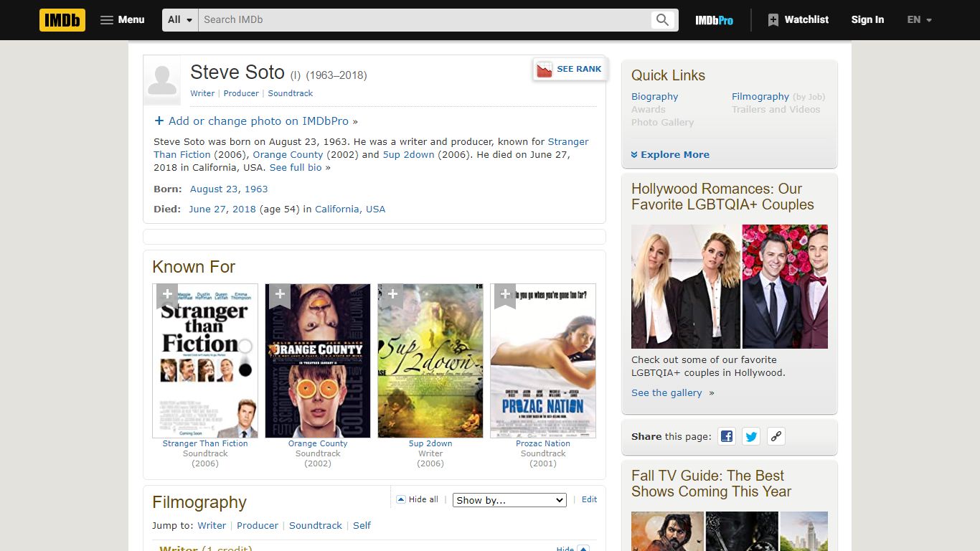
Task: Open the hamburger Menu
Action: coord(123,20)
